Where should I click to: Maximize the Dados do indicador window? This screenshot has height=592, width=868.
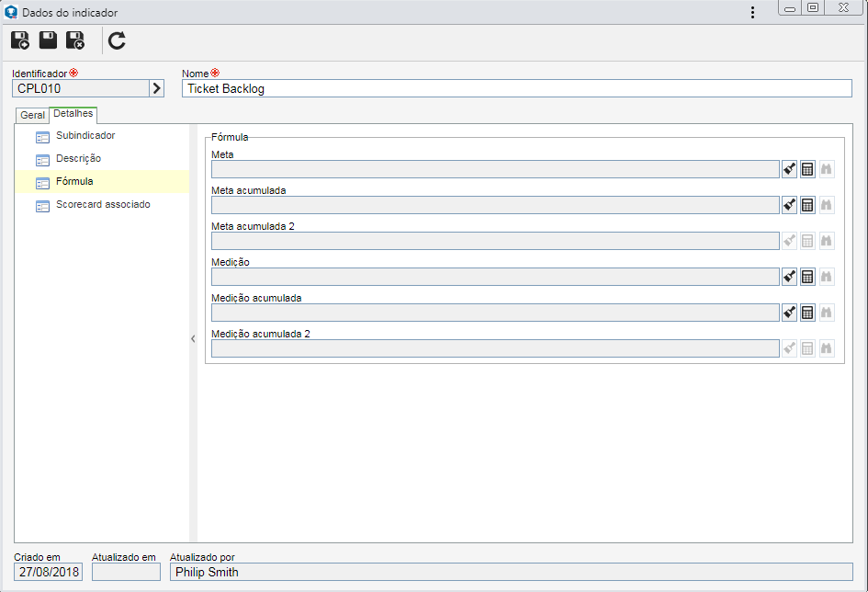tap(813, 7)
